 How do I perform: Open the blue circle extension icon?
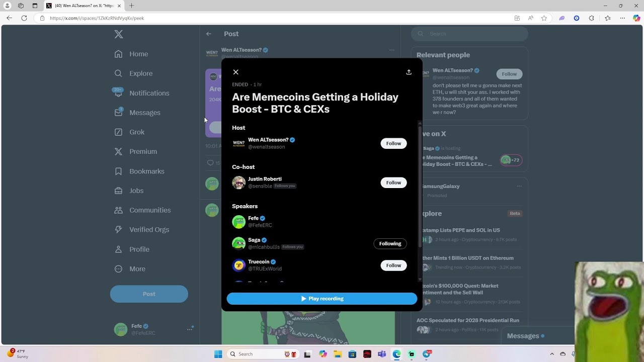[x=577, y=18]
